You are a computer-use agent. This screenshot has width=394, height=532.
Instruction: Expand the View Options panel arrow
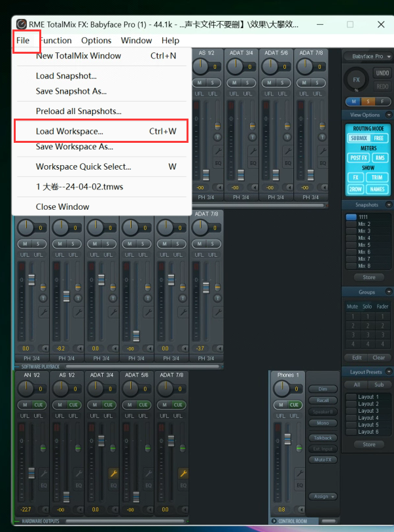[389, 115]
